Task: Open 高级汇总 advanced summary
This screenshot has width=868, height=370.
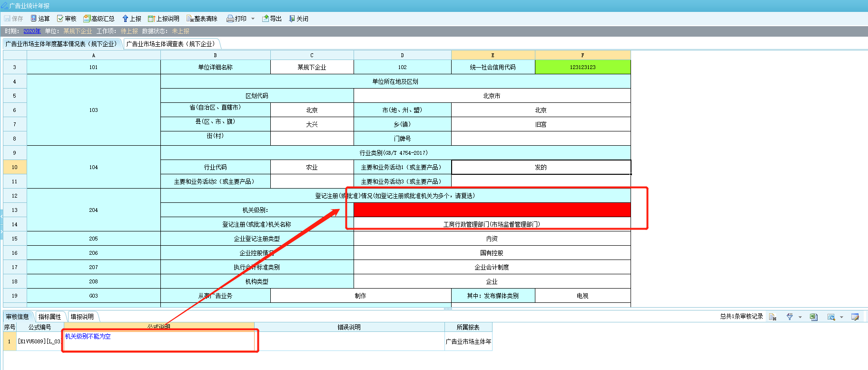Action: point(99,19)
